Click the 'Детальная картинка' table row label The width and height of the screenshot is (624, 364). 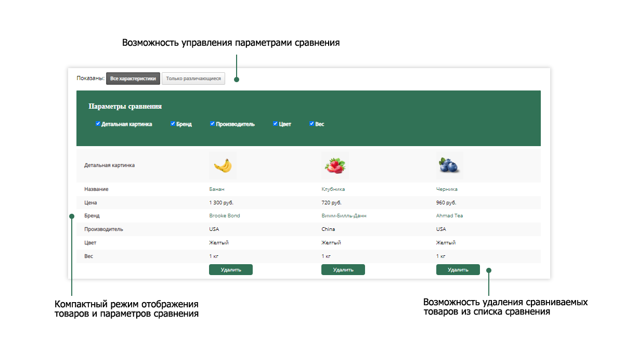tap(109, 165)
